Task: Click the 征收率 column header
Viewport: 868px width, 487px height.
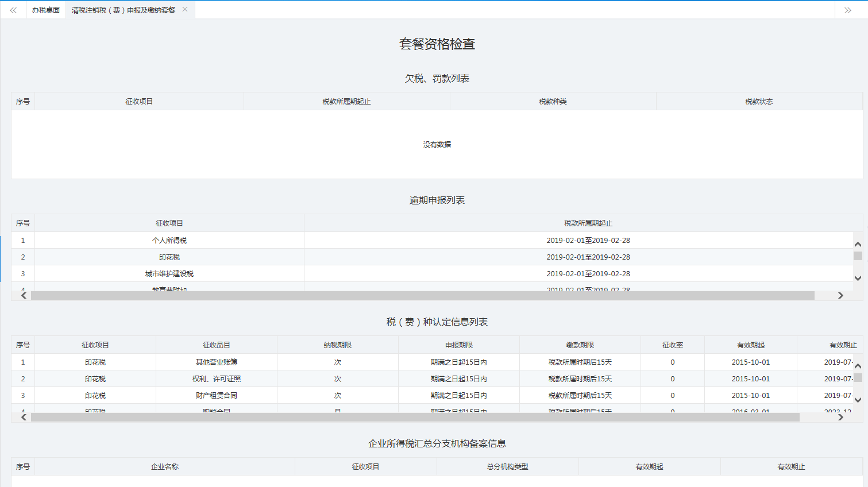Action: [672, 345]
